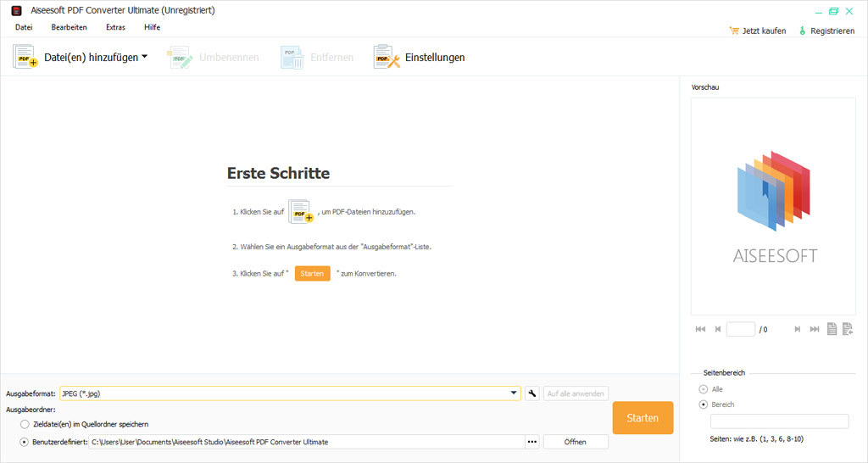Click the Entfernen remove icon

tap(292, 57)
